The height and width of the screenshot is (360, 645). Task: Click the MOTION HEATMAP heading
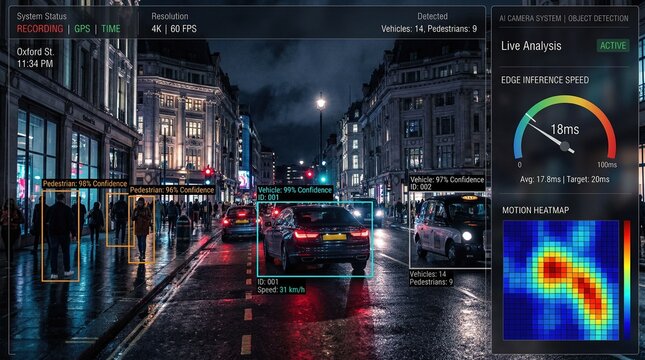pyautogui.click(x=536, y=210)
